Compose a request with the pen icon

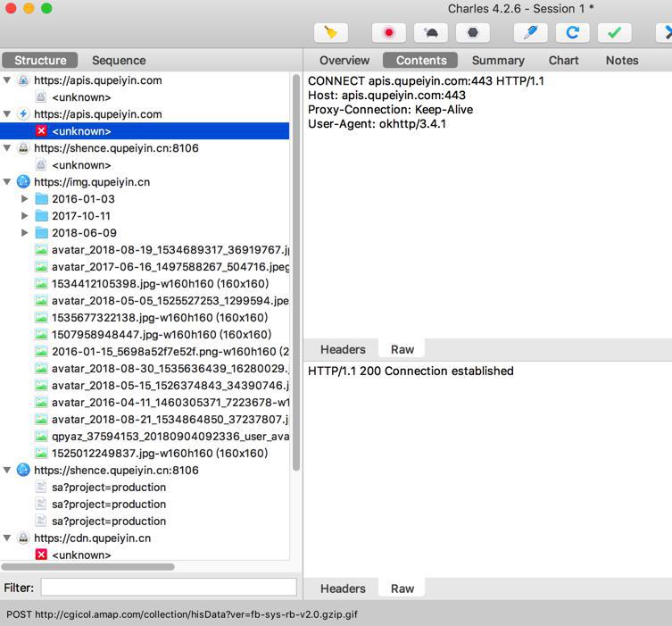pos(531,32)
